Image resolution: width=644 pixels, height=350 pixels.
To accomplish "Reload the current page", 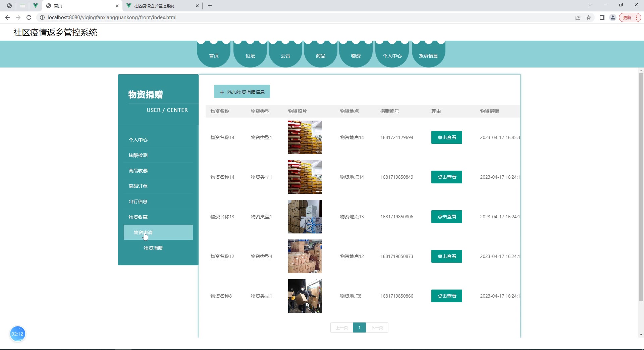I will 29,17.
